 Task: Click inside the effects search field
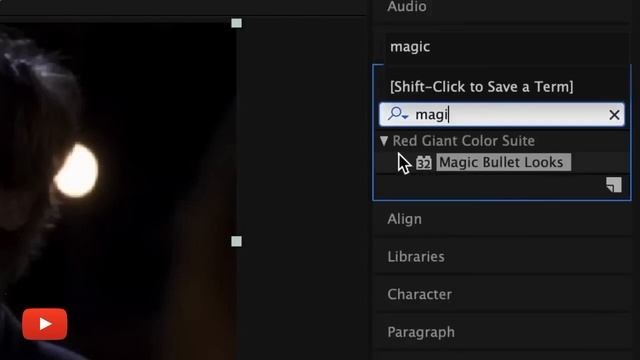[x=502, y=114]
